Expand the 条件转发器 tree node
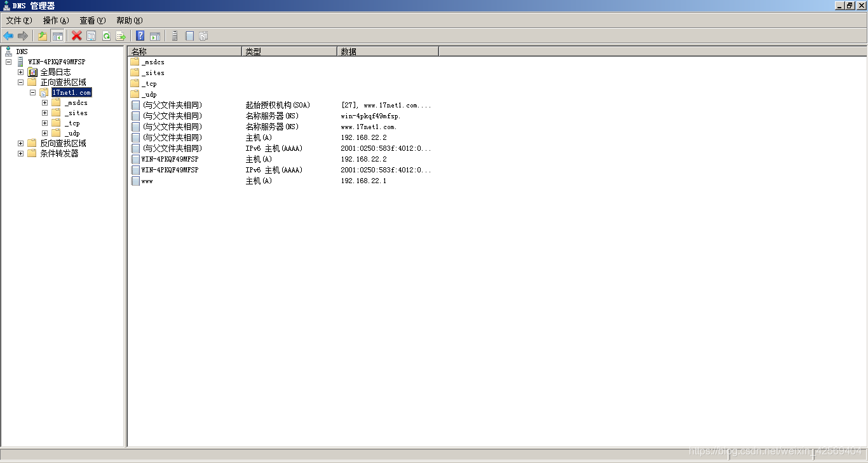This screenshot has width=868, height=463. [20, 153]
